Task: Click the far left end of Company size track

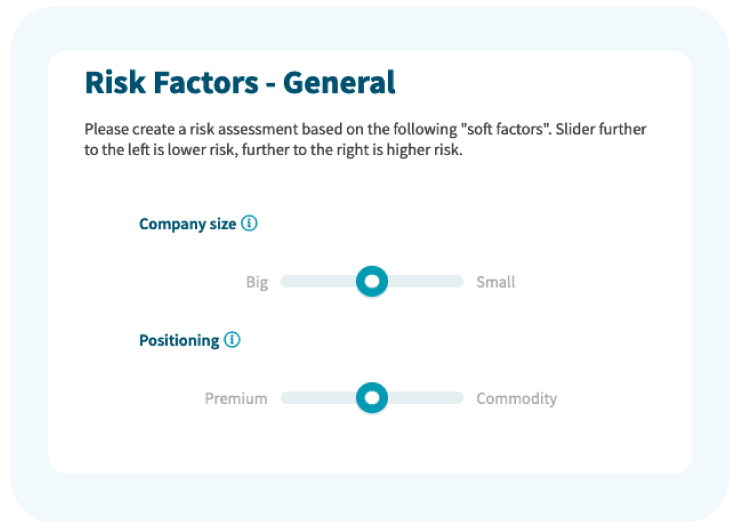Action: point(285,282)
